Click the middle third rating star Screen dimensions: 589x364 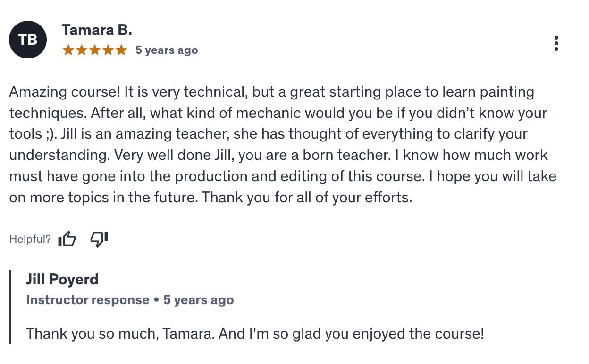(95, 50)
